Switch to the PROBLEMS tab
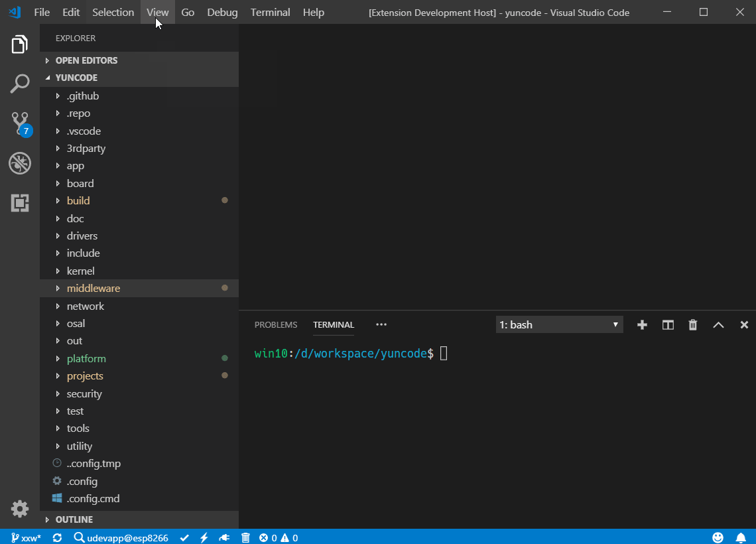This screenshot has height=544, width=756. coord(276,324)
